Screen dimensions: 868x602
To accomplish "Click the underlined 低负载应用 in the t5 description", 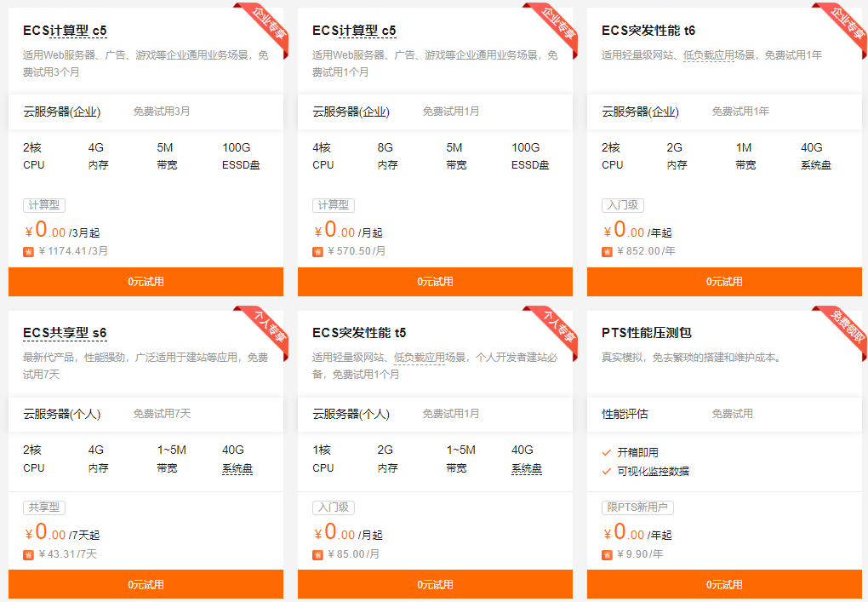I will click(x=419, y=358).
